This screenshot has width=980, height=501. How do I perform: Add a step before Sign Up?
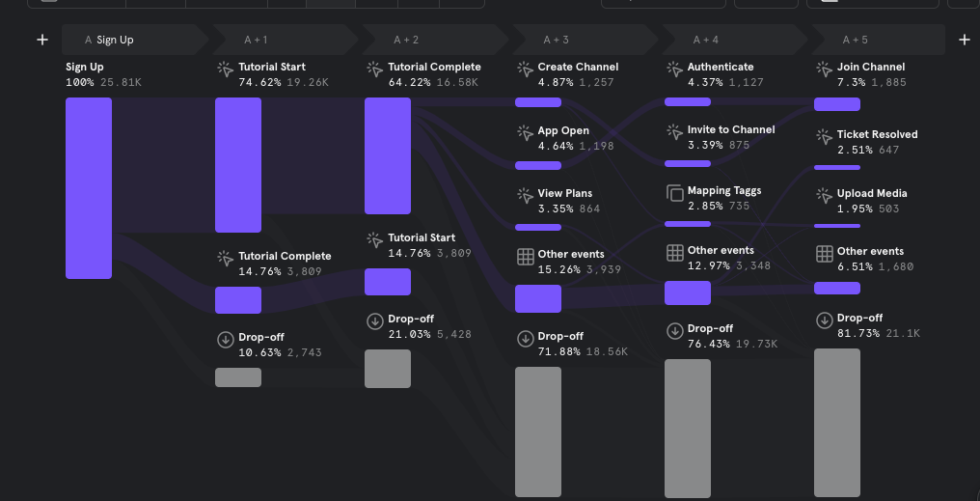coord(41,40)
